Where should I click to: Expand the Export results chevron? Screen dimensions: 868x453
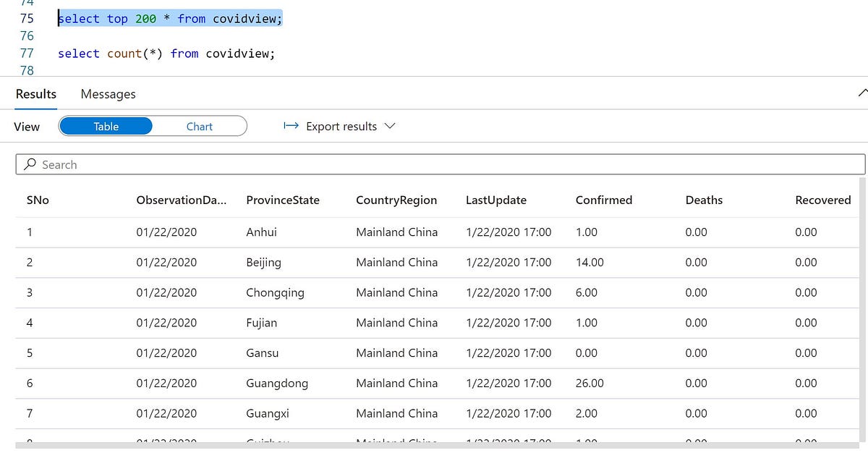tap(390, 126)
